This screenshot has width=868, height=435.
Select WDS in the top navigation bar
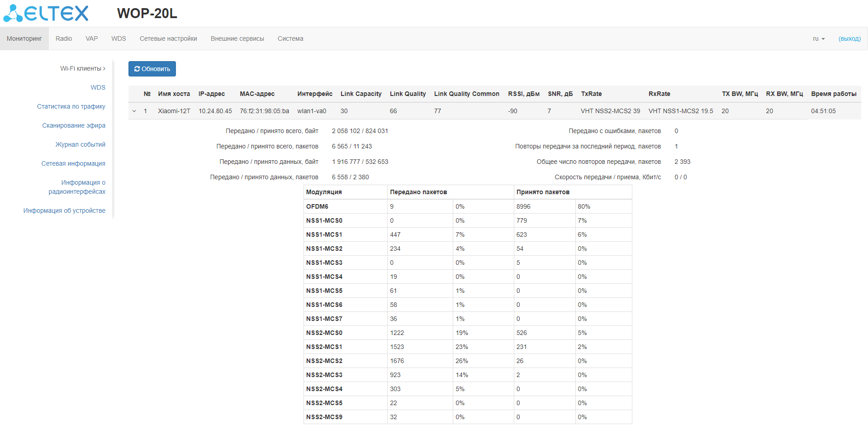(119, 39)
